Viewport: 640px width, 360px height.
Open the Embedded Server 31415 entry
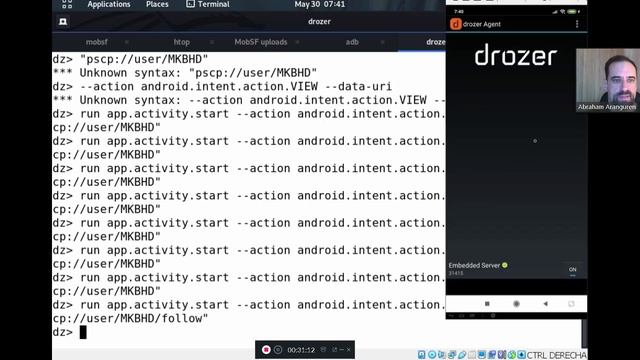pos(478,269)
